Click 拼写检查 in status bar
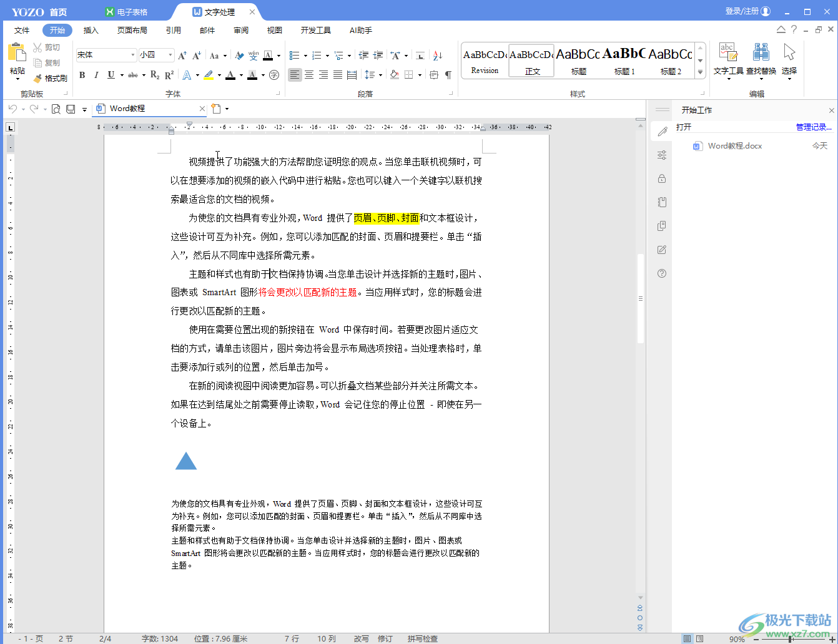Screen dimensions: 838x644 (x=423, y=638)
